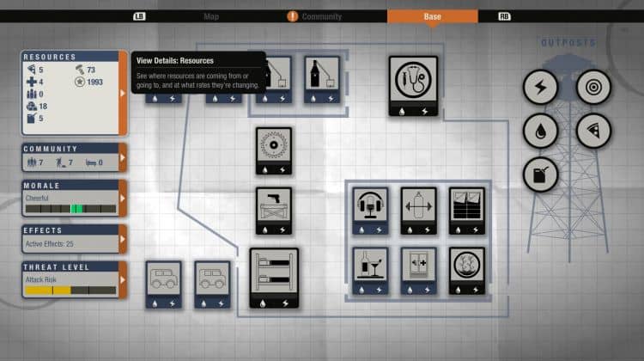Expand the Threat Level panel arrow
Image resolution: width=644 pixels, height=361 pixels.
(123, 279)
